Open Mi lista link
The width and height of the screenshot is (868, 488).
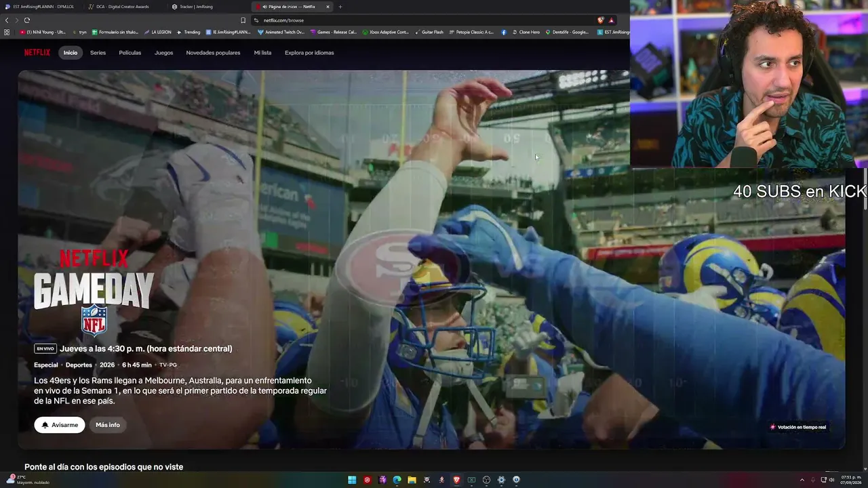pyautogui.click(x=262, y=53)
